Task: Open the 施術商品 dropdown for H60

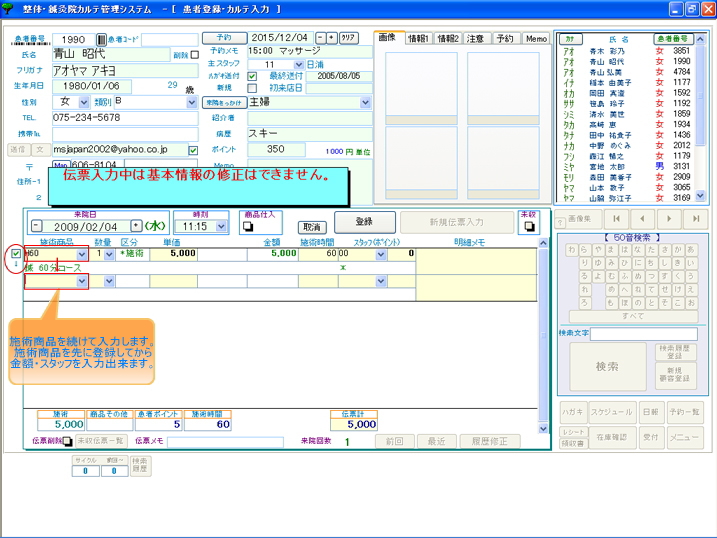Action: (82, 254)
